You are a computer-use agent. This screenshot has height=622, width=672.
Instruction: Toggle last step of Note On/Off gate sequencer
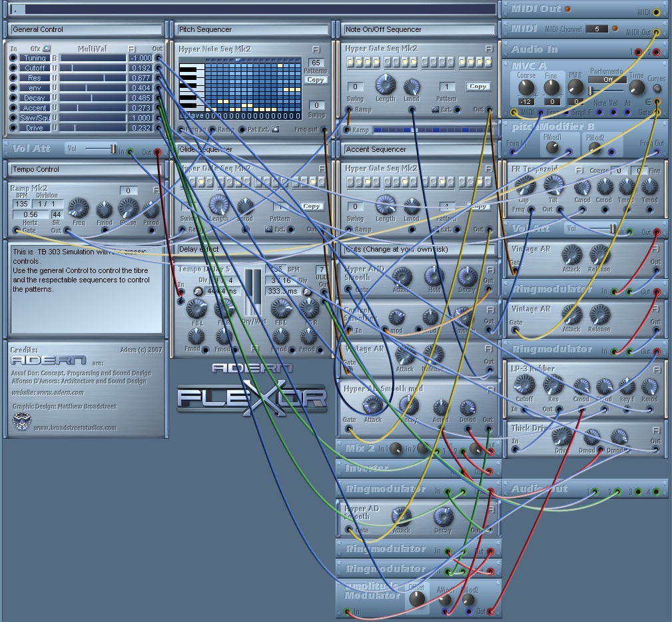pyautogui.click(x=488, y=62)
